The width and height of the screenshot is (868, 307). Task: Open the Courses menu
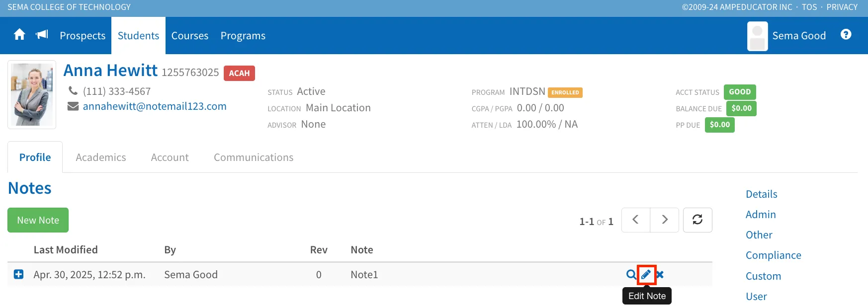pos(190,36)
